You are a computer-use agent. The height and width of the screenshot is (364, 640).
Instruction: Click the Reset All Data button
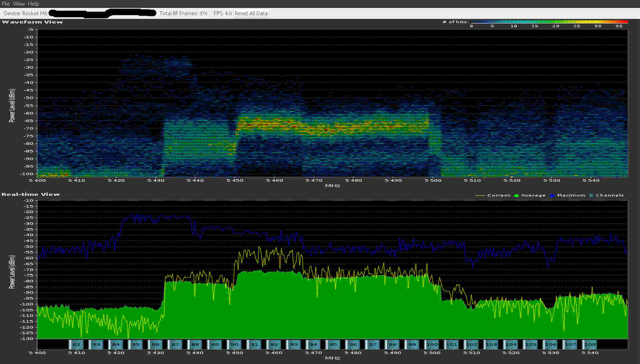coord(251,13)
